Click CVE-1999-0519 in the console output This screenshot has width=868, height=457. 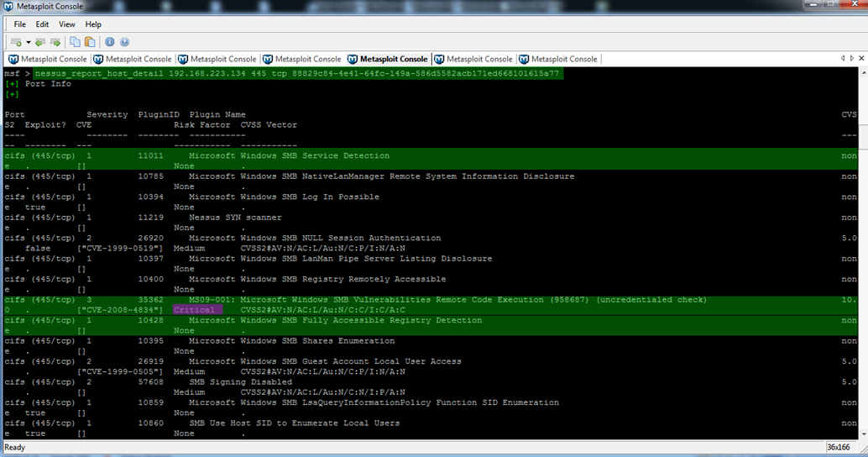120,249
